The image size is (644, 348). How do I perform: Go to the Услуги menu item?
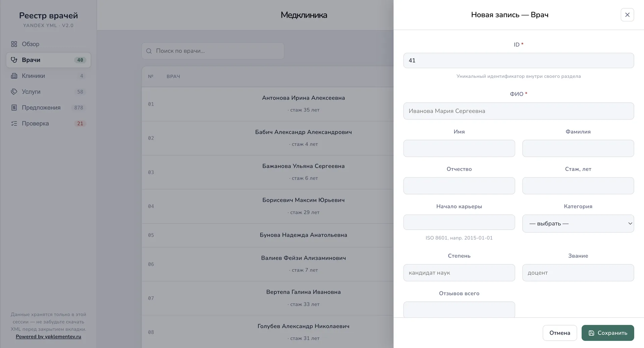tap(48, 92)
